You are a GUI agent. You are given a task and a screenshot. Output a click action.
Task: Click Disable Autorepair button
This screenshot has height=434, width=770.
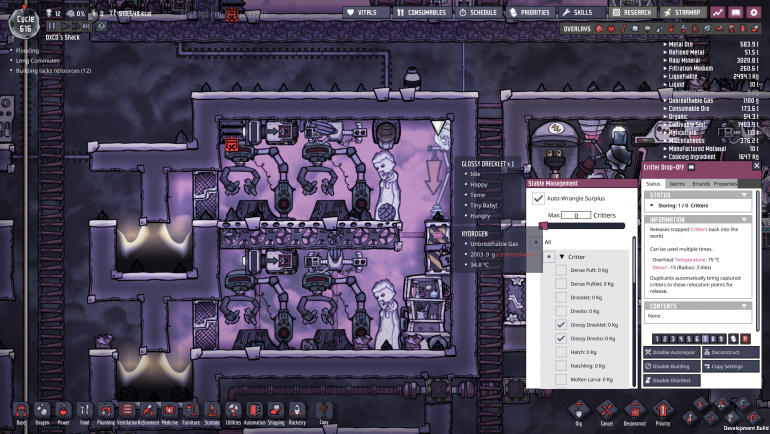[x=672, y=352]
